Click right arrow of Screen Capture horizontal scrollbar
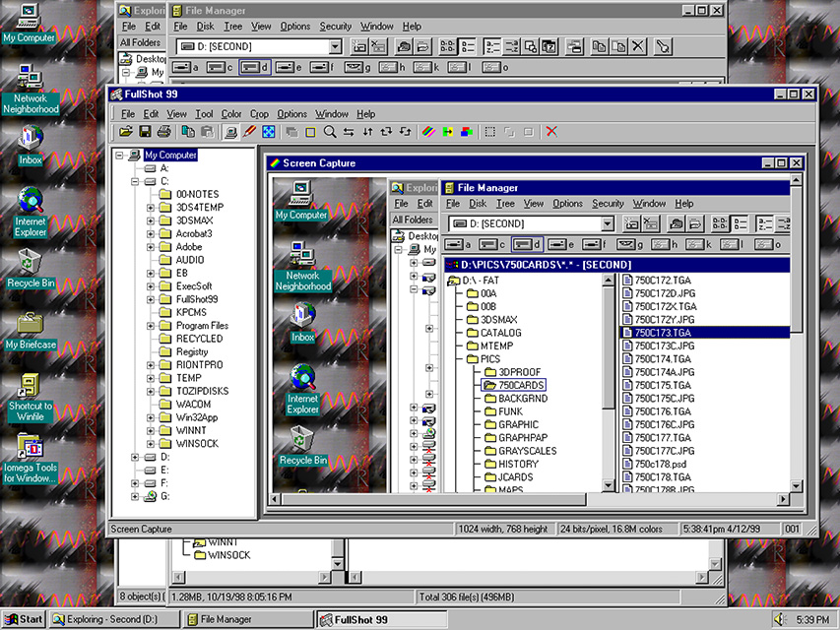The image size is (840, 630). click(783, 499)
